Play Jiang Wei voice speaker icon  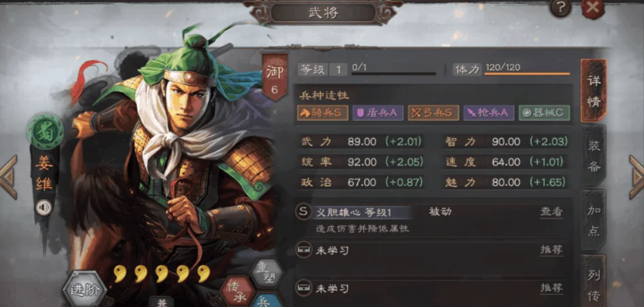(43, 208)
